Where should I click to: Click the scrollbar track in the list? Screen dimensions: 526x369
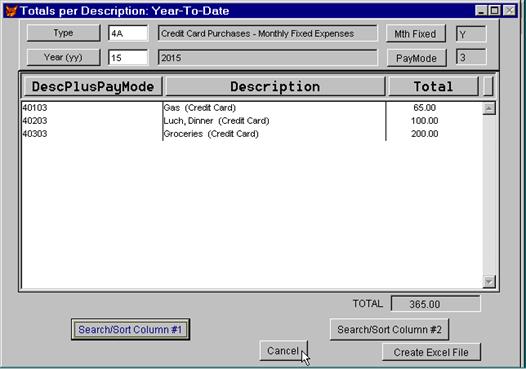489,195
